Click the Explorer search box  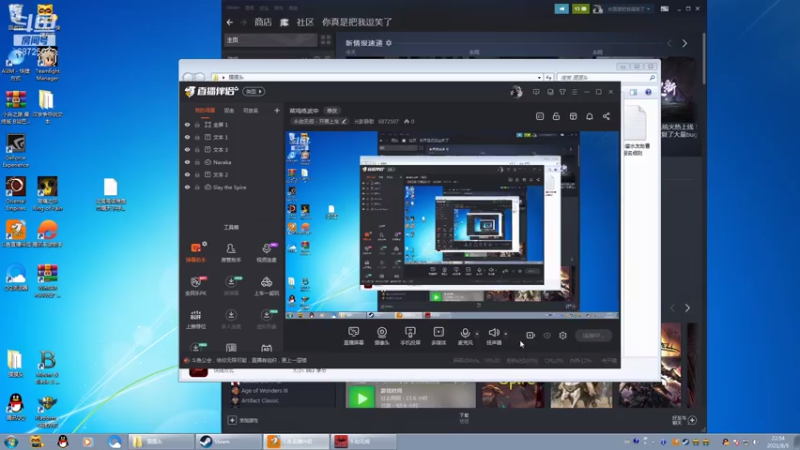coord(606,78)
